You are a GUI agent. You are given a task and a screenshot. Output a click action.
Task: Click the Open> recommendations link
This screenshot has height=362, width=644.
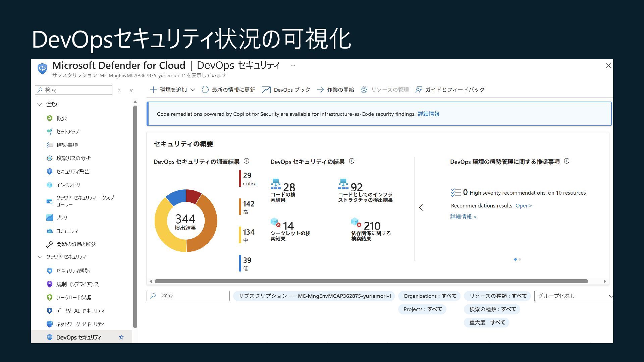click(524, 206)
